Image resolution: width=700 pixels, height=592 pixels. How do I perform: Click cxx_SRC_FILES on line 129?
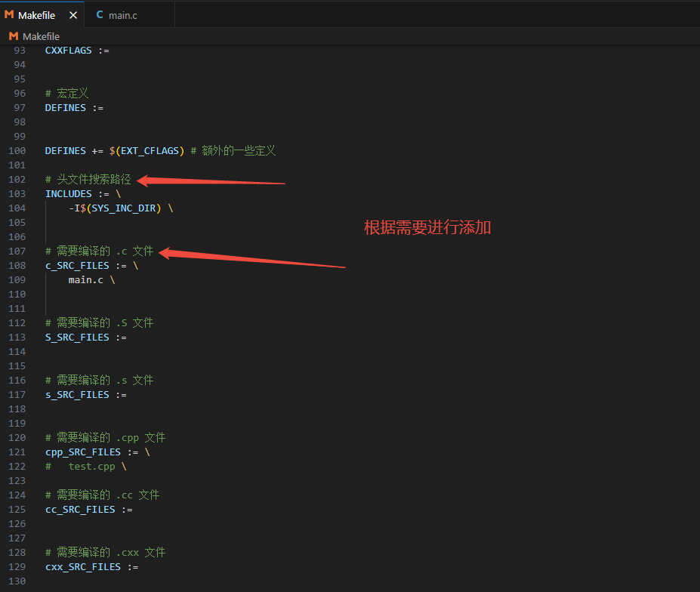coord(83,567)
